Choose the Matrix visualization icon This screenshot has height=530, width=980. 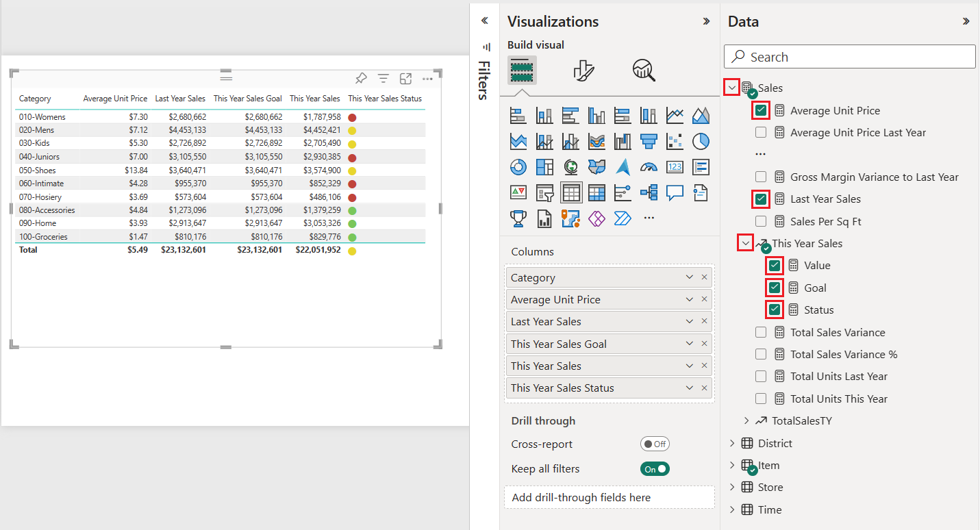(x=596, y=192)
